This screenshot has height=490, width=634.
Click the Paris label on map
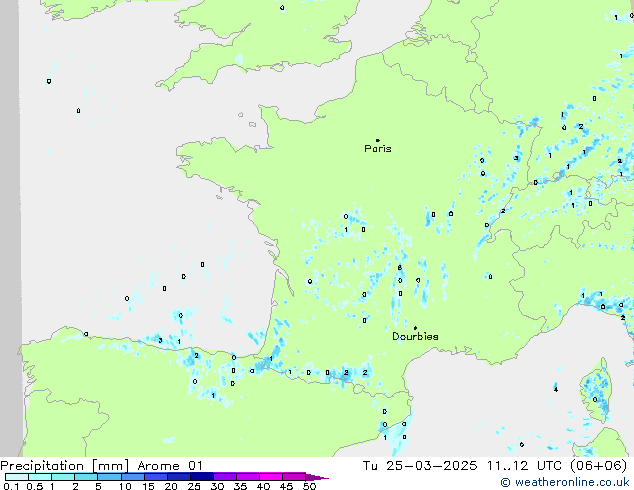click(378, 149)
